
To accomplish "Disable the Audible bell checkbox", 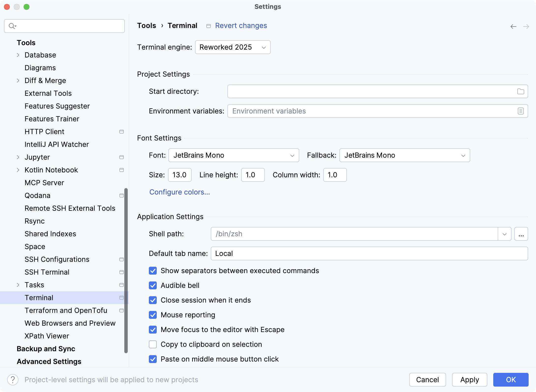I will (153, 285).
